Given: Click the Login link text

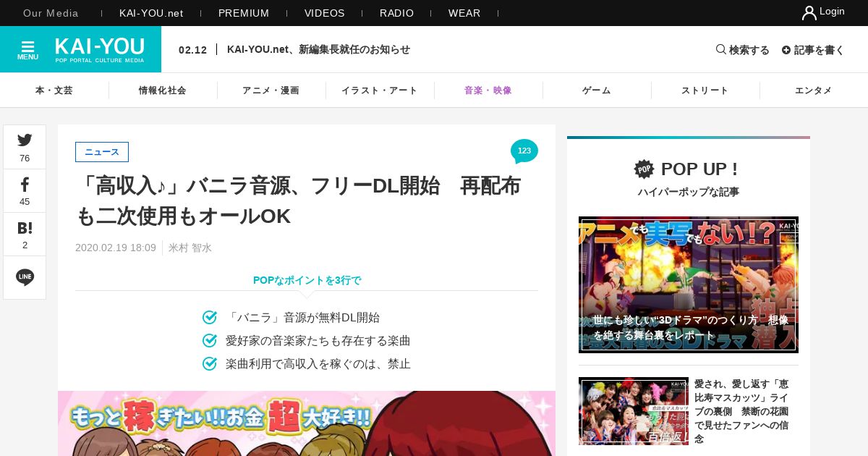Looking at the screenshot, I should pyautogui.click(x=832, y=12).
